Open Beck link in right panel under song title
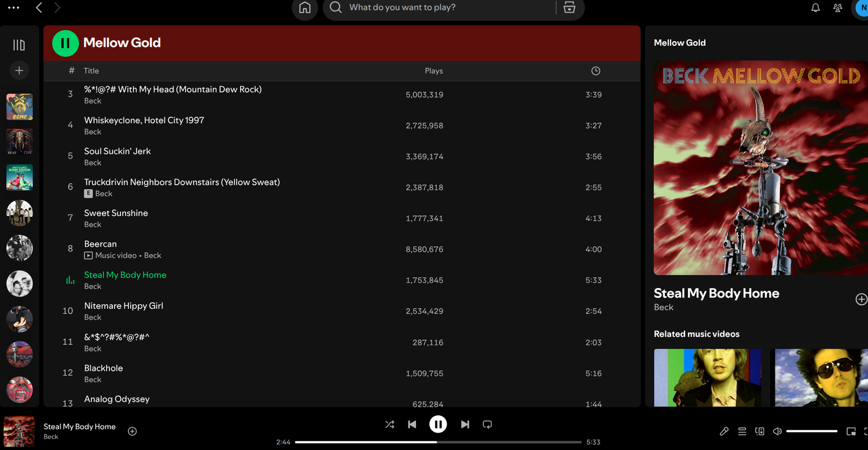Image resolution: width=868 pixels, height=450 pixels. tap(664, 307)
